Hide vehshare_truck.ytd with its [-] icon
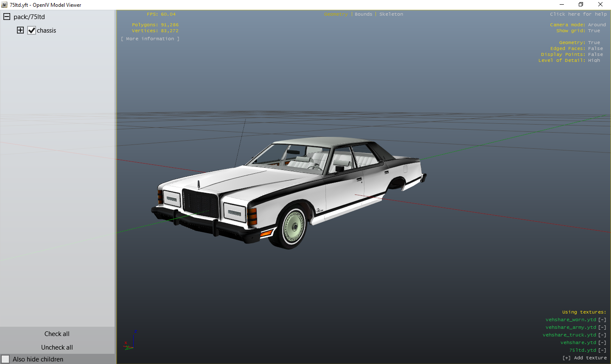 click(602, 335)
